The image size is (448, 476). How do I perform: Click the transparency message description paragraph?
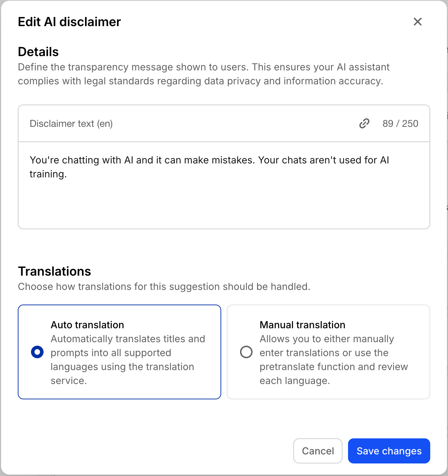point(204,74)
